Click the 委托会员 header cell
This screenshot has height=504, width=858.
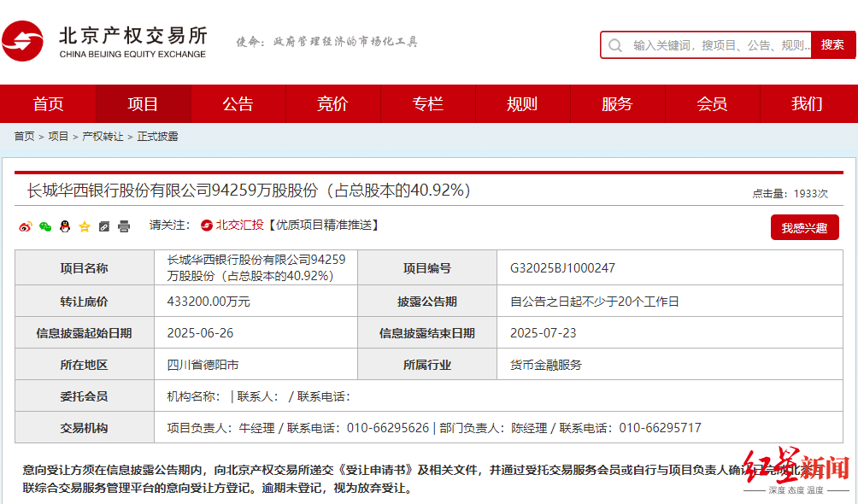[x=85, y=396]
